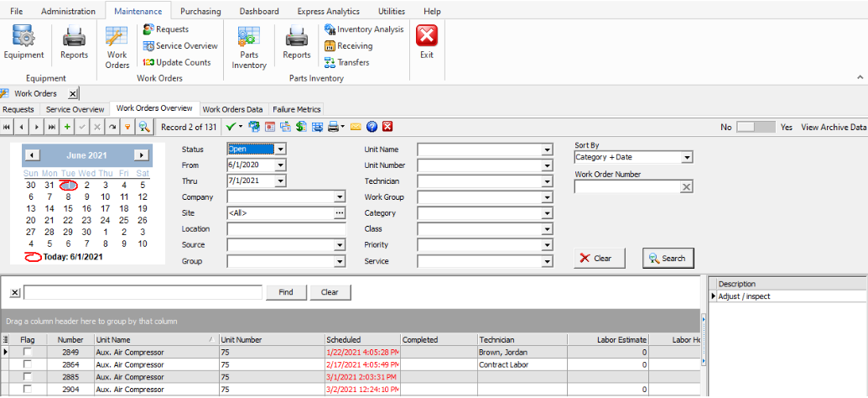Go to last record
This screenshot has height=398, width=868.
click(51, 127)
